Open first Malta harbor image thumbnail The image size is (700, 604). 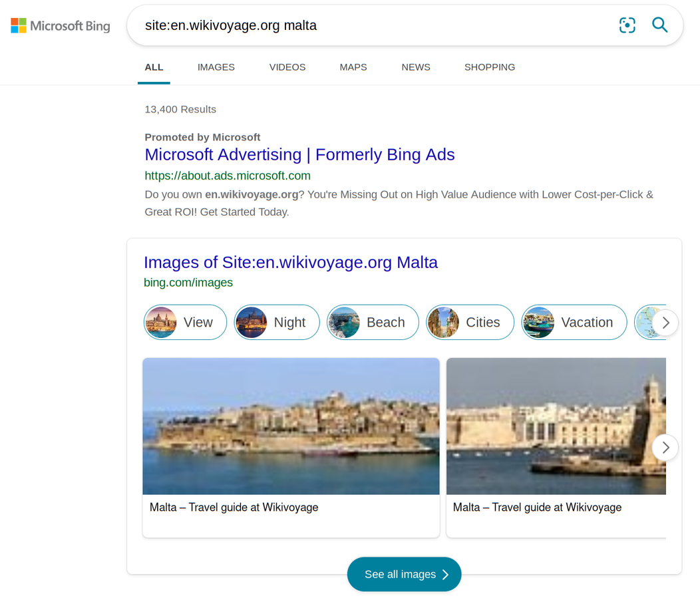(x=291, y=426)
